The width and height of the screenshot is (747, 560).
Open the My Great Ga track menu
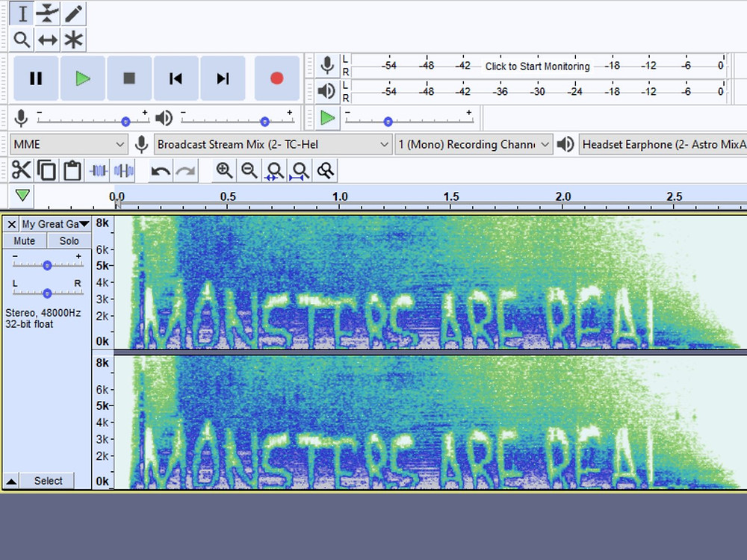[55, 224]
